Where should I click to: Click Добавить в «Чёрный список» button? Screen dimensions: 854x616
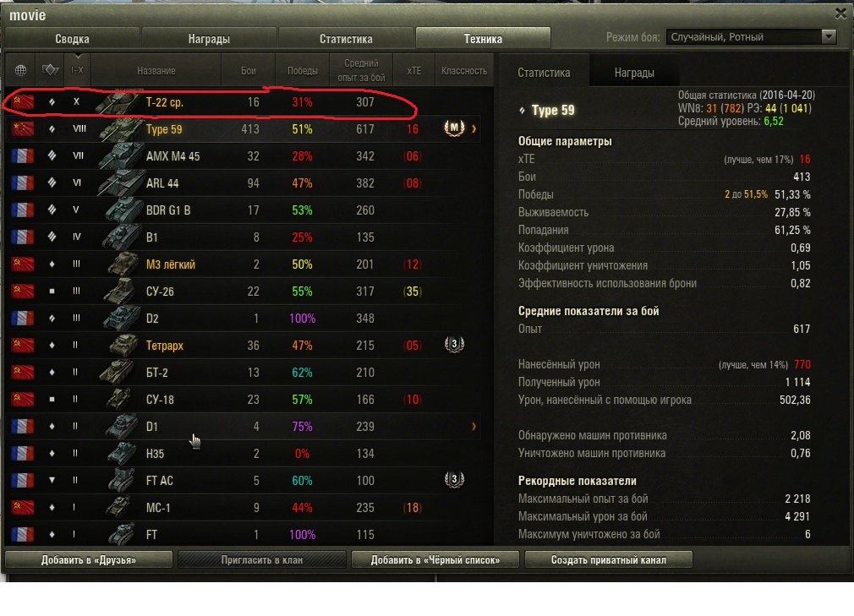click(x=435, y=559)
